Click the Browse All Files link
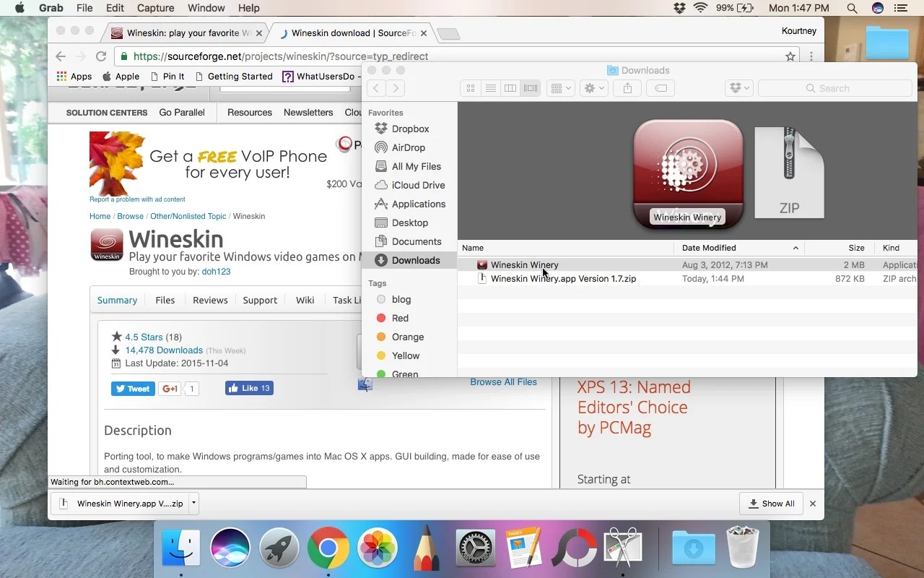The height and width of the screenshot is (578, 924). coord(503,381)
